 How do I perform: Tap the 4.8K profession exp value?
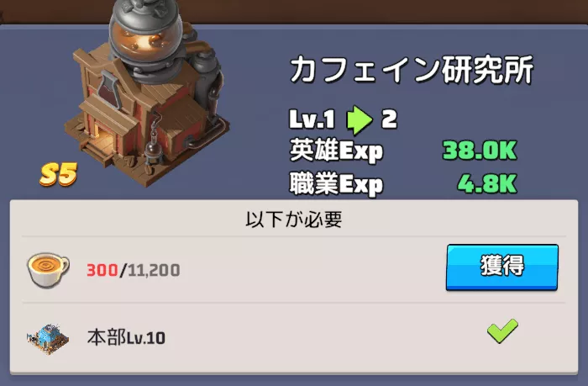coord(487,183)
